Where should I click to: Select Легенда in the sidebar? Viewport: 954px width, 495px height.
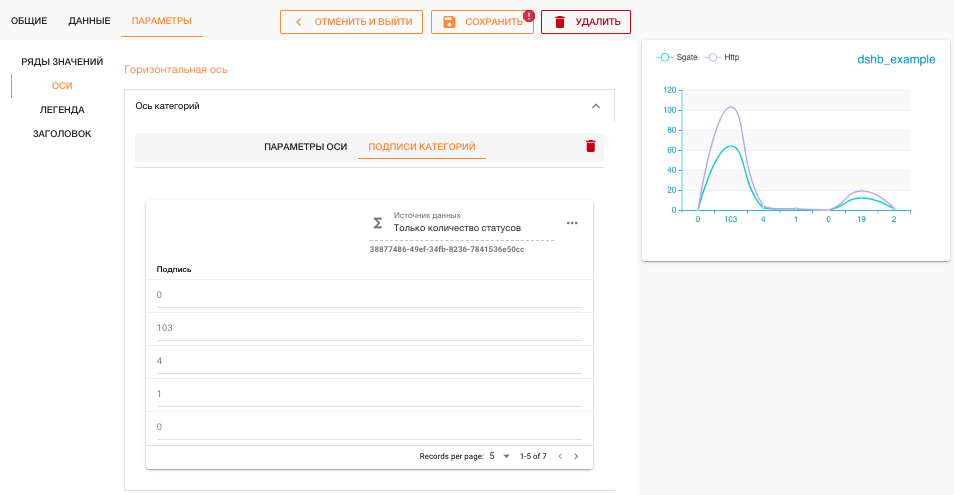(62, 110)
